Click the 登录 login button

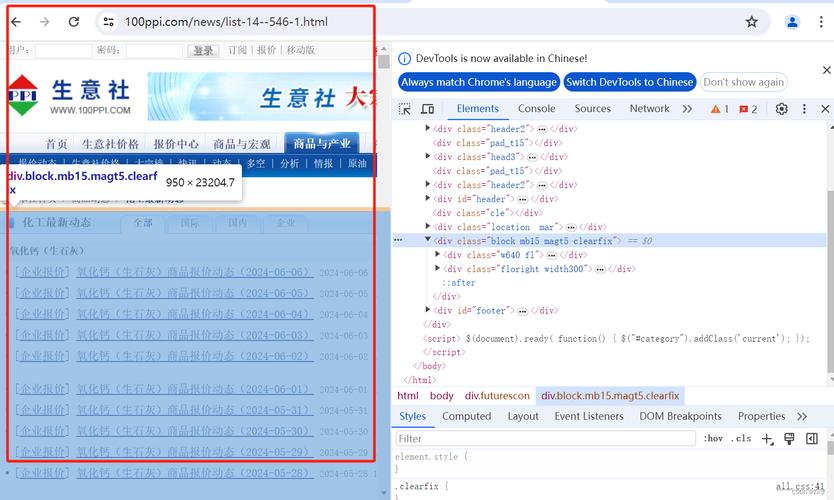click(x=203, y=51)
